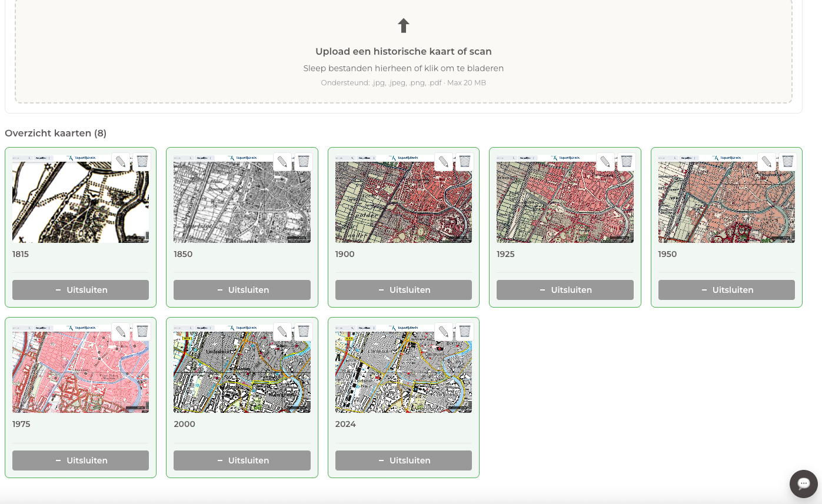Delete the 2024 map with trash icon
Screen dimensions: 822x504
pyautogui.click(x=465, y=332)
